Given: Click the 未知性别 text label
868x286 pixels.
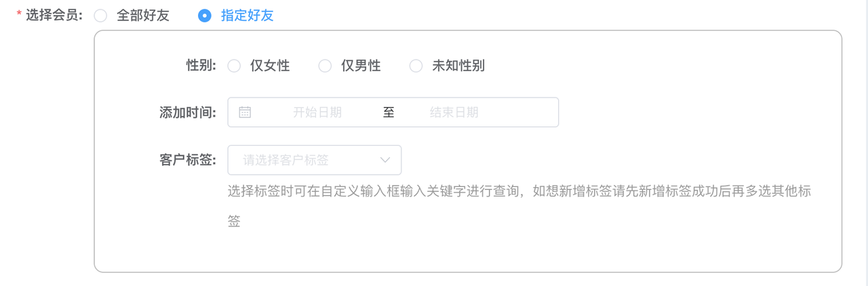Looking at the screenshot, I should 458,66.
